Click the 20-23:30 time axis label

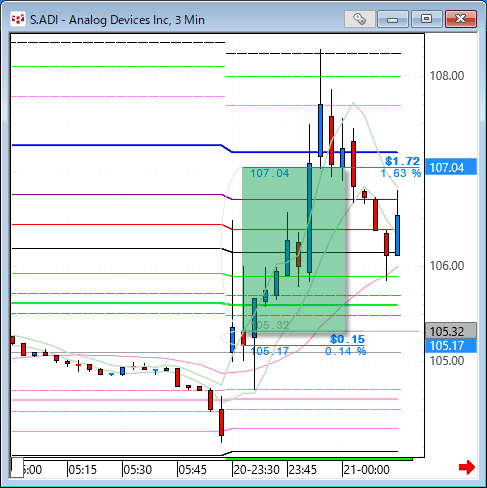click(x=256, y=470)
